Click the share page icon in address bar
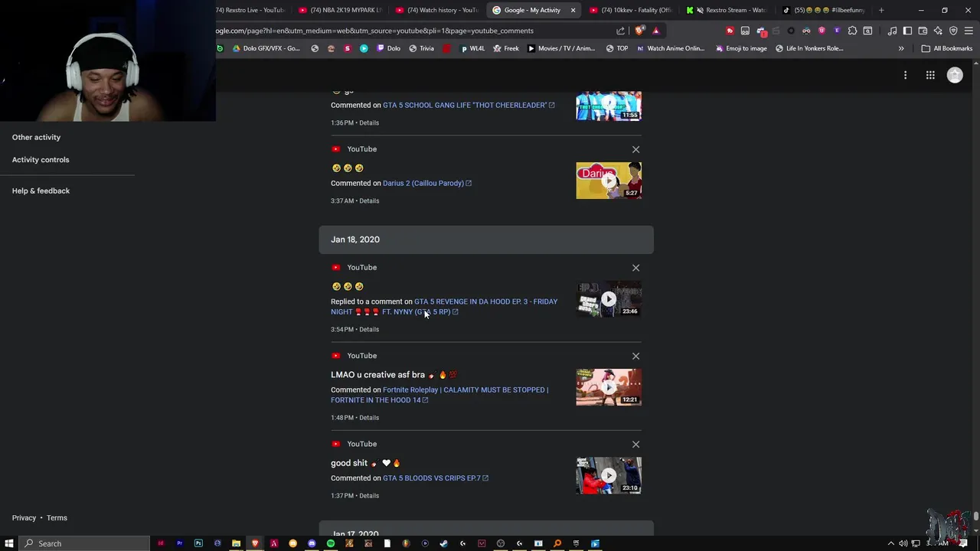The height and width of the screenshot is (551, 980). (x=620, y=31)
